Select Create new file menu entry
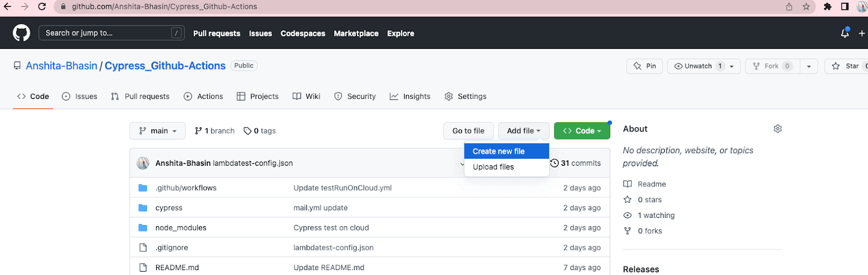Viewport: 868px width, 275px height. 507,151
